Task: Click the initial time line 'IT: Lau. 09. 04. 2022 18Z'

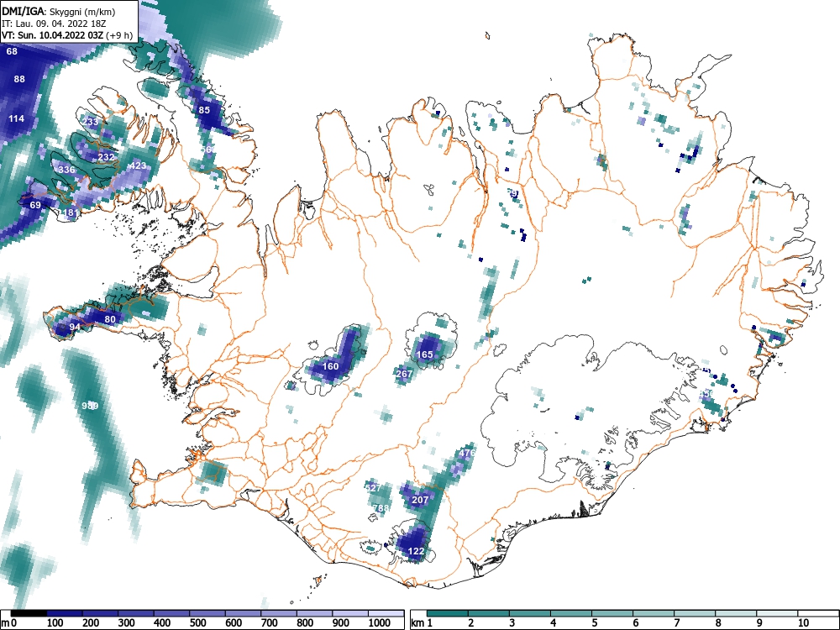Action: click(54, 24)
